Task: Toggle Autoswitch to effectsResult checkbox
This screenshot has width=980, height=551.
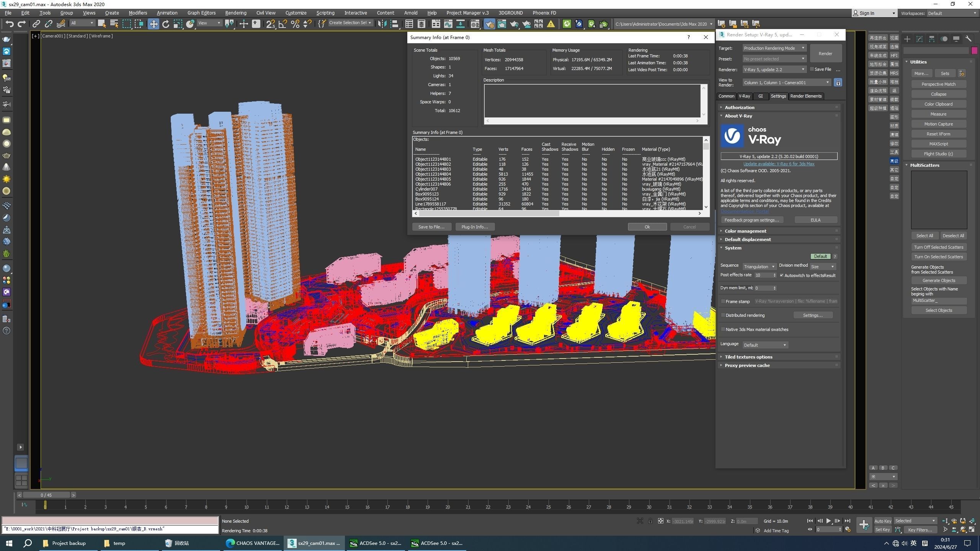Action: (x=782, y=275)
